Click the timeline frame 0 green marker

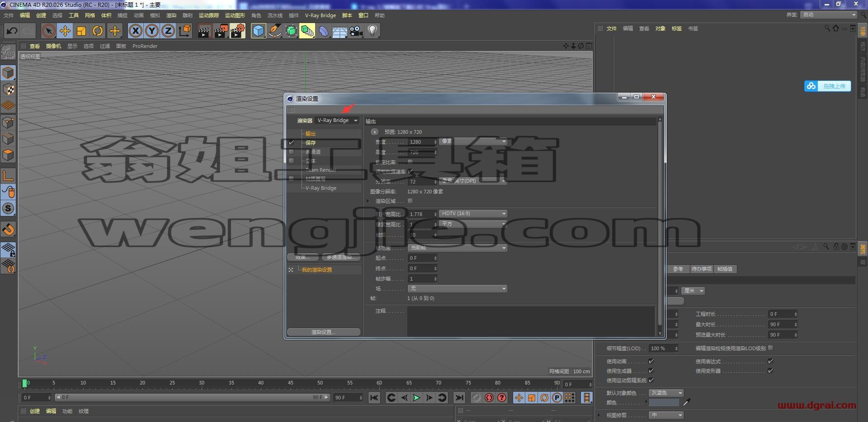coord(24,383)
